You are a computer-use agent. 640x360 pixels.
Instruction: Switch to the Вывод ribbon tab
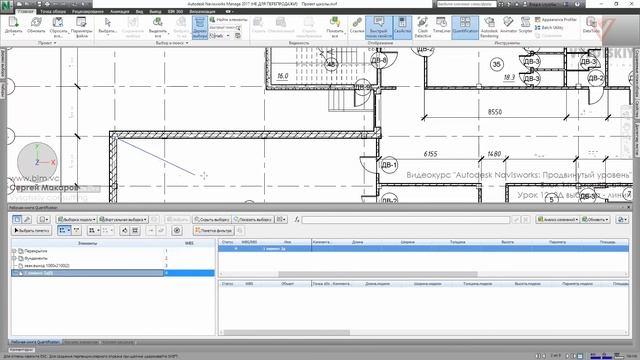(155, 11)
